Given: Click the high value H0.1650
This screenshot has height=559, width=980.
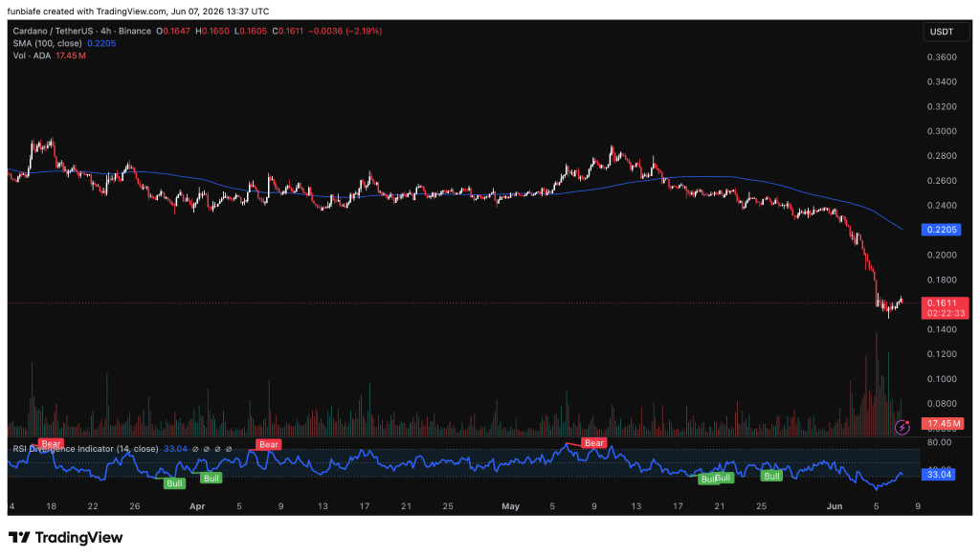Looking at the screenshot, I should pos(212,31).
